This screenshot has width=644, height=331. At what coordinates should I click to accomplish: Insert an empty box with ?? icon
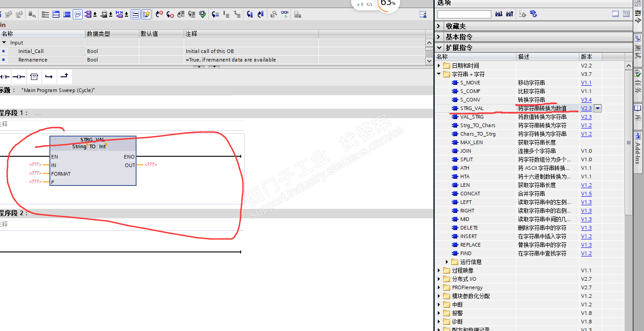pos(34,76)
